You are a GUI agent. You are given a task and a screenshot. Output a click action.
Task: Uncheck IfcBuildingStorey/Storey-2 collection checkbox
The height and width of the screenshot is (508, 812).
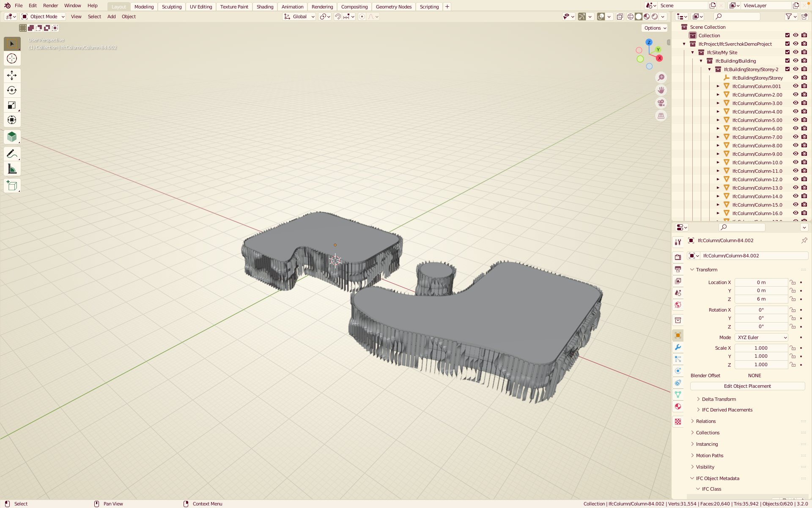(787, 69)
